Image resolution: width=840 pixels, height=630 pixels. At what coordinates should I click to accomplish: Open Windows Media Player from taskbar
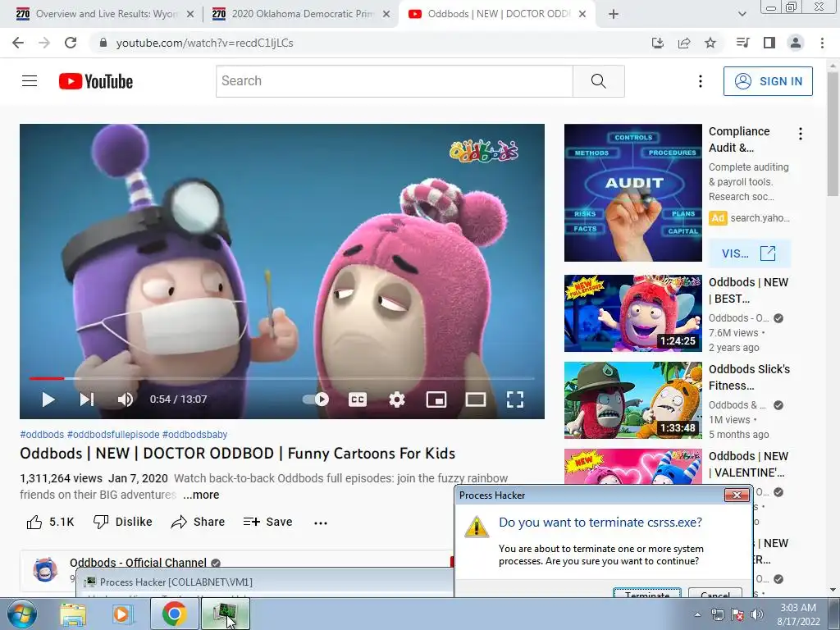[123, 614]
